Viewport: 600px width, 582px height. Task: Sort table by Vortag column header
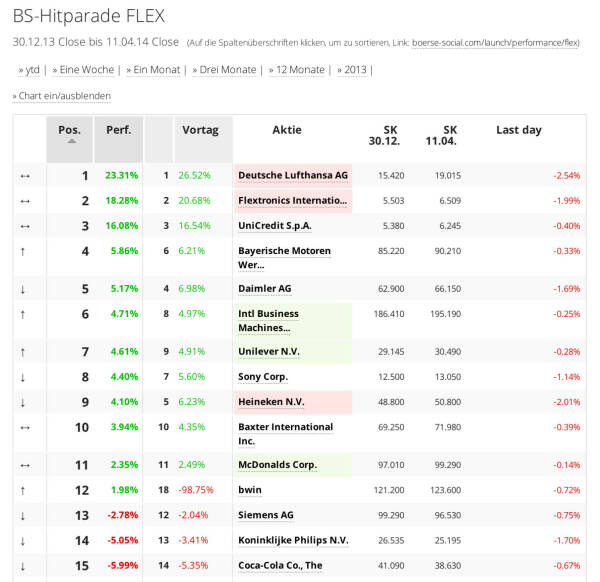(200, 130)
